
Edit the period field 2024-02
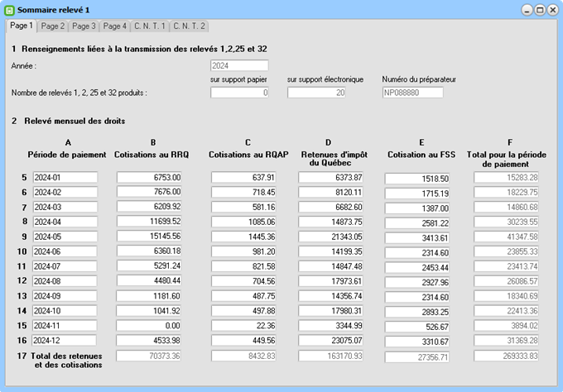pos(65,192)
